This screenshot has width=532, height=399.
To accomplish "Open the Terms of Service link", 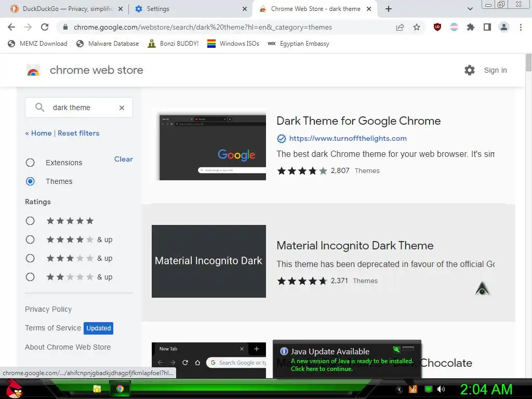I will (53, 328).
